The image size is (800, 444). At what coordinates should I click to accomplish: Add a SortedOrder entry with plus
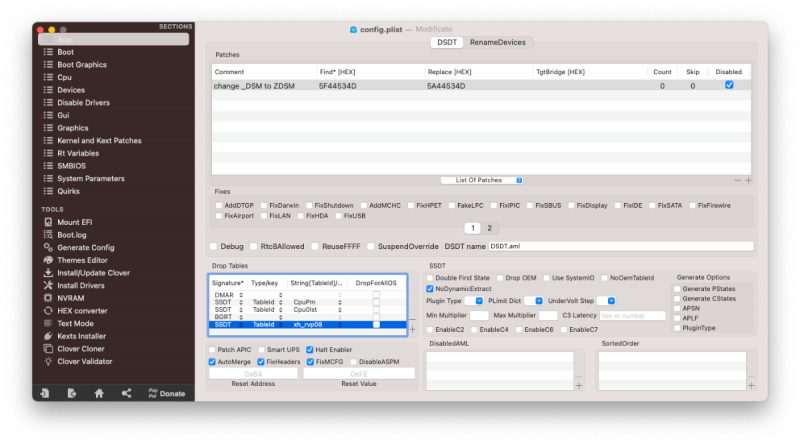[x=752, y=386]
